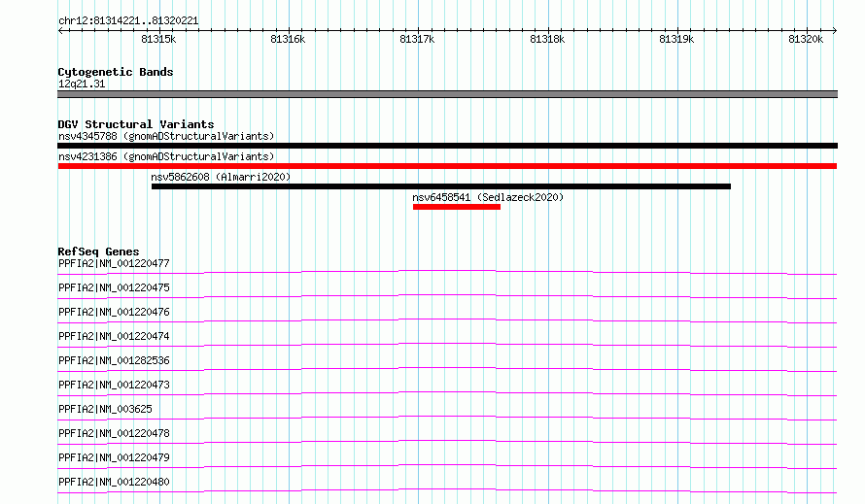865x504 pixels.
Task: Click the RefSeq Genes track title
Action: pos(98,252)
